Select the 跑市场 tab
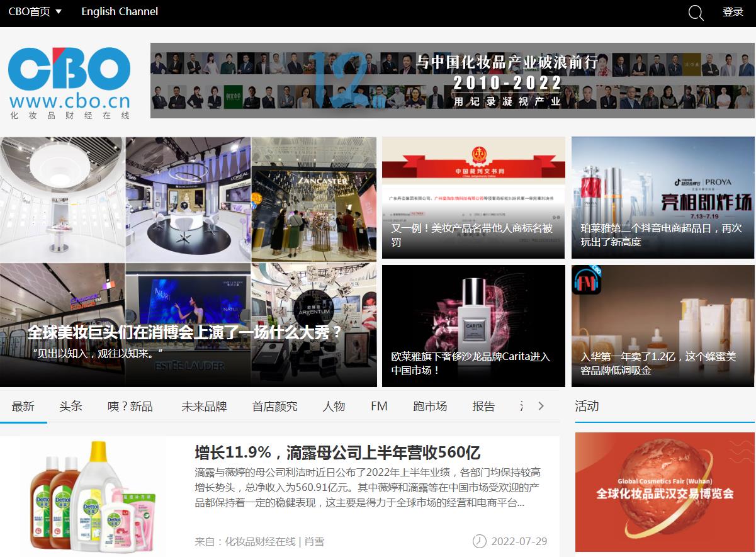756x557 pixels. pyautogui.click(x=430, y=407)
